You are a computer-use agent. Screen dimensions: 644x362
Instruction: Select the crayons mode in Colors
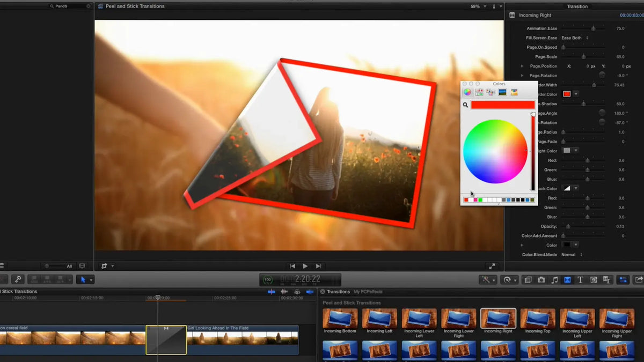pos(514,92)
